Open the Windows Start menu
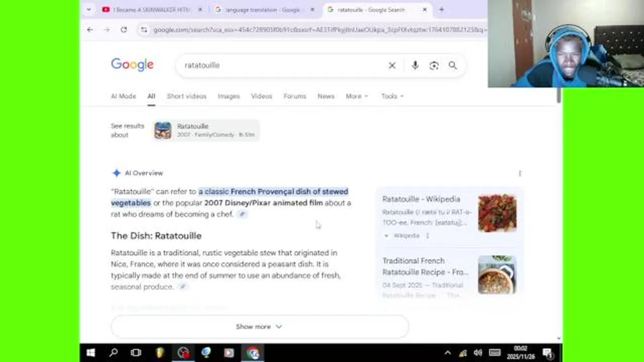Screen dimensions: 644x362 tap(91, 353)
